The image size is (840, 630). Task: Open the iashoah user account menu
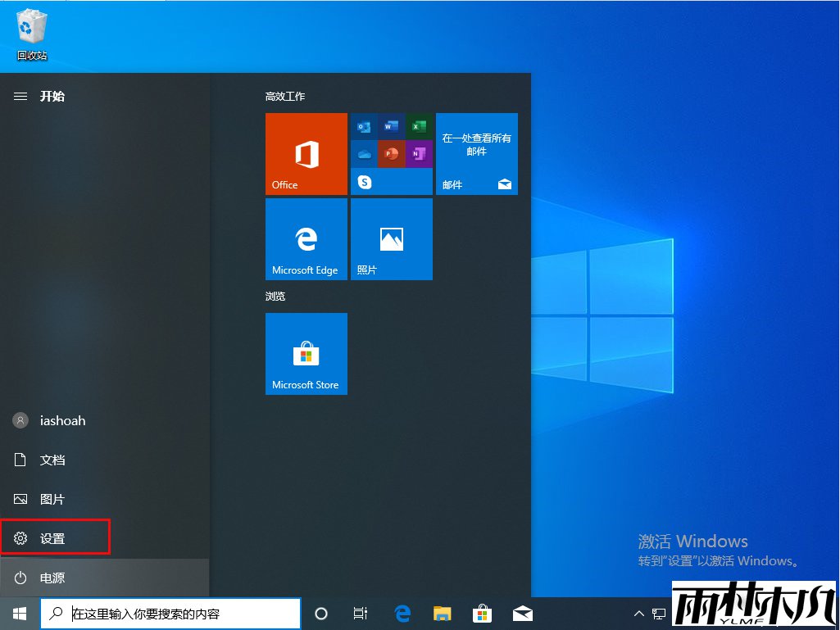(52, 420)
